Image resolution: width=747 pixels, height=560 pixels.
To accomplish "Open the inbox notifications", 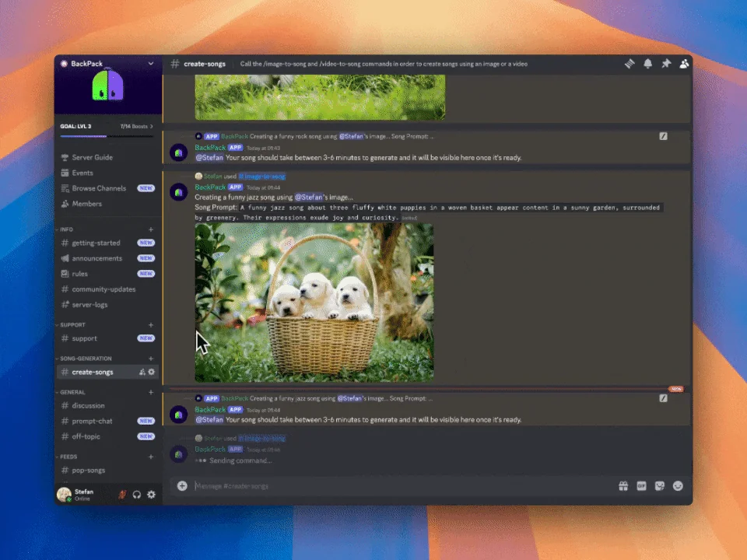I will coord(647,64).
